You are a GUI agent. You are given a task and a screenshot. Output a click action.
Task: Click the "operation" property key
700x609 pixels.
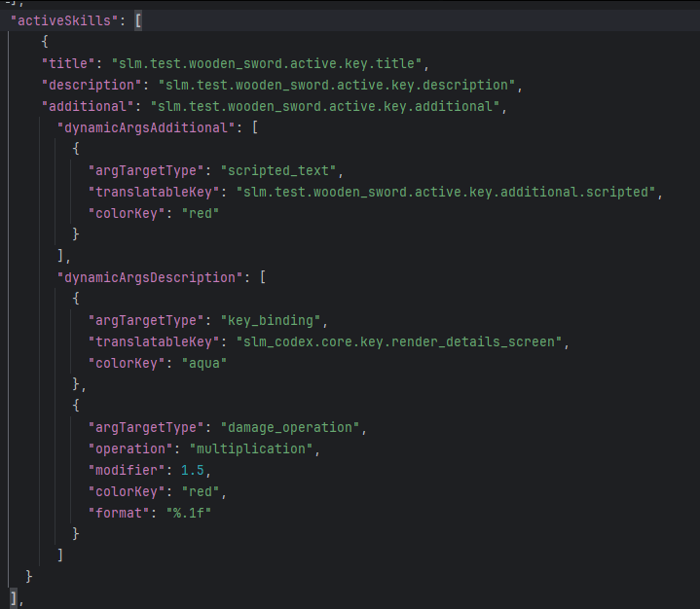click(x=129, y=448)
